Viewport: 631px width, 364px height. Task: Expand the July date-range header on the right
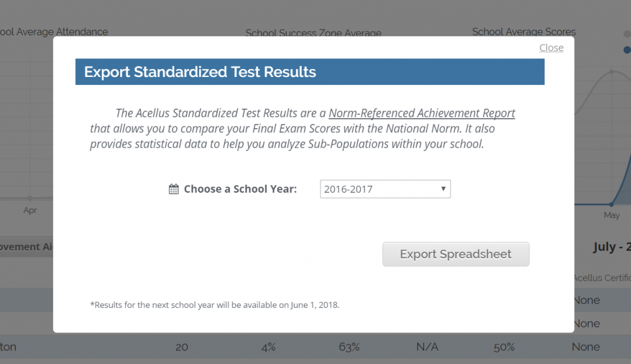610,246
